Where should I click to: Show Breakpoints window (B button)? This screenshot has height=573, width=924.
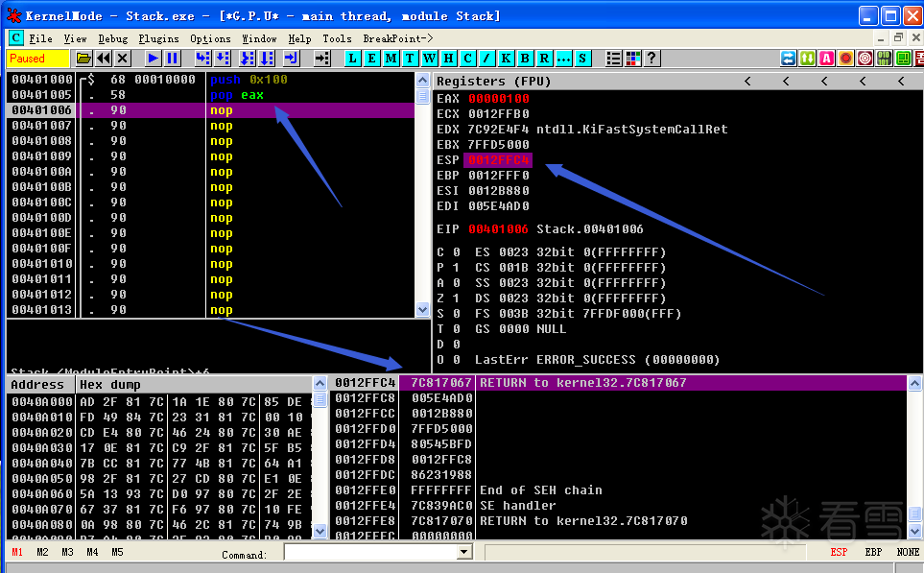pos(525,59)
